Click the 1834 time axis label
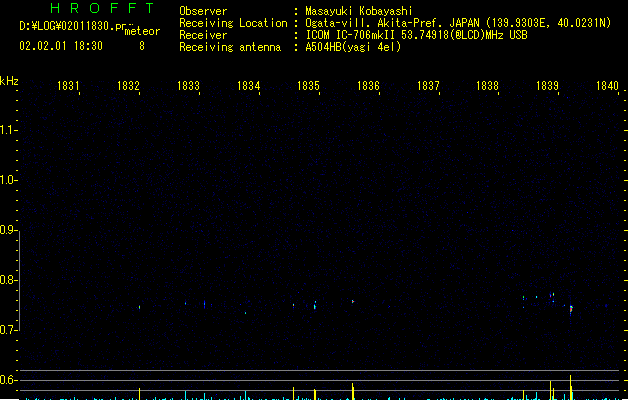The height and width of the screenshot is (400, 629). 248,86
